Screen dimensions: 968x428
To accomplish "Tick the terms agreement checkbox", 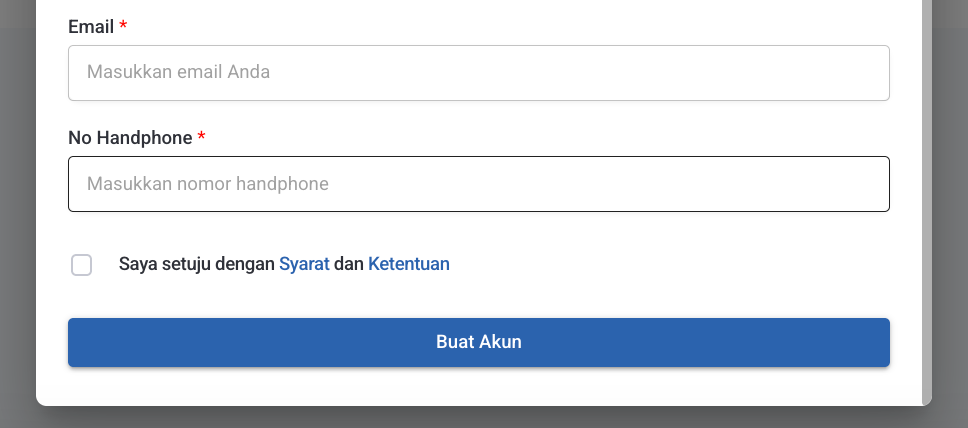I will (82, 265).
